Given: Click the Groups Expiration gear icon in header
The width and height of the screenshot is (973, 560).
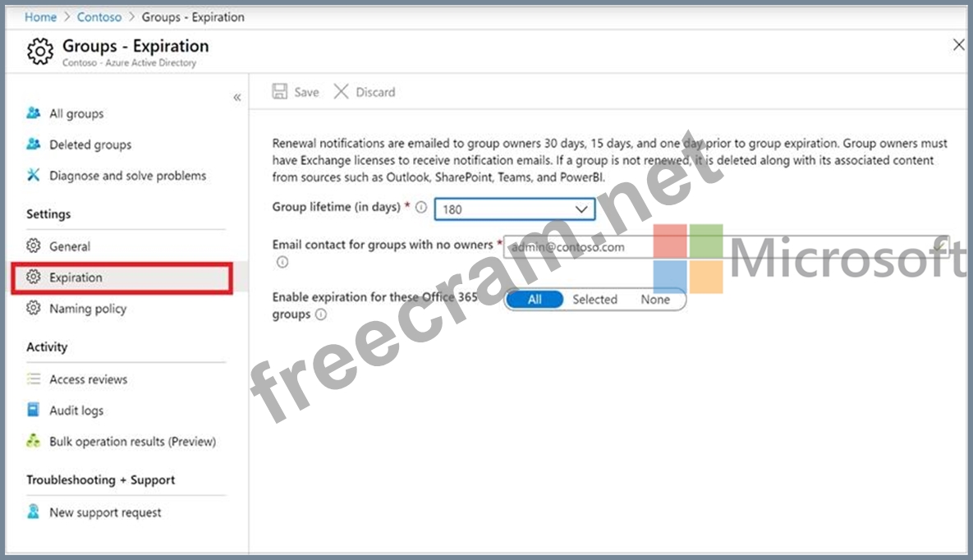Looking at the screenshot, I should [40, 51].
